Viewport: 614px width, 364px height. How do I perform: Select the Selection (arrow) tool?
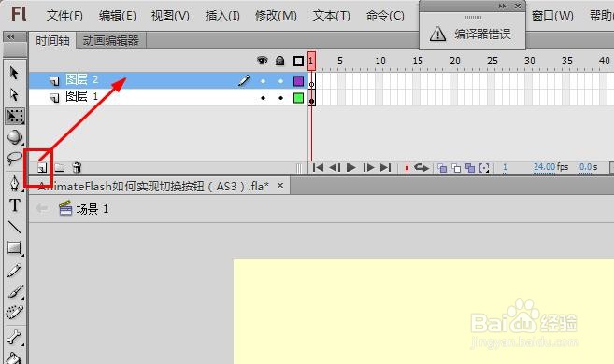click(x=14, y=73)
